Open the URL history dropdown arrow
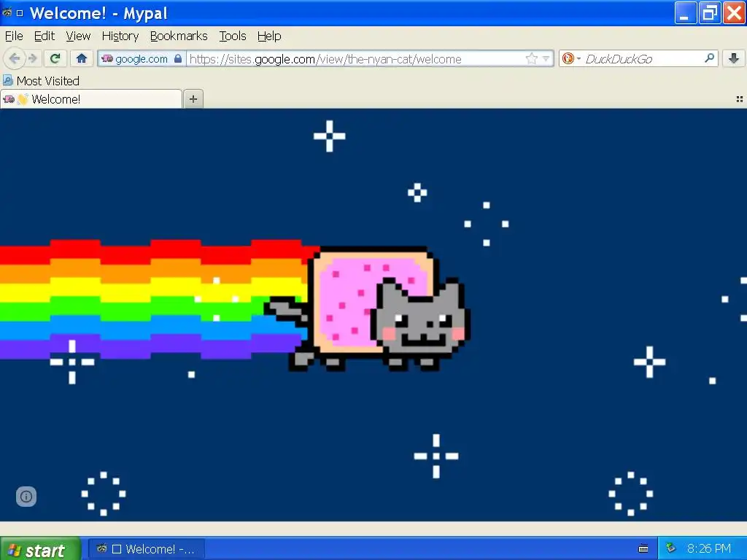 (x=546, y=58)
